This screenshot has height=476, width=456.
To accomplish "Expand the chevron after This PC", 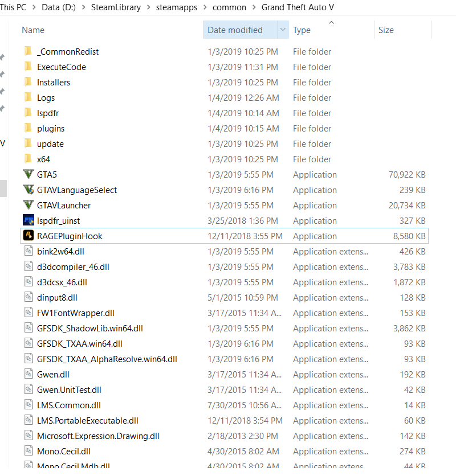I will tap(34, 7).
